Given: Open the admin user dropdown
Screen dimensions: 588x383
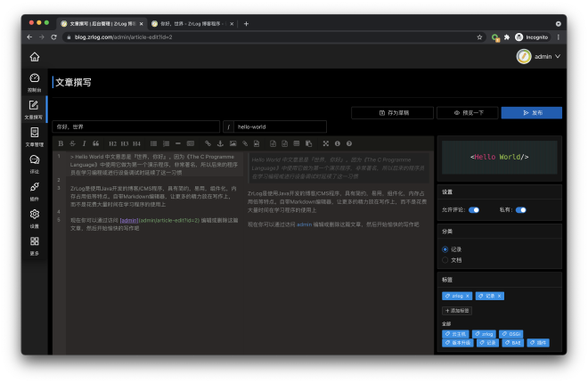Looking at the screenshot, I should [x=538, y=57].
